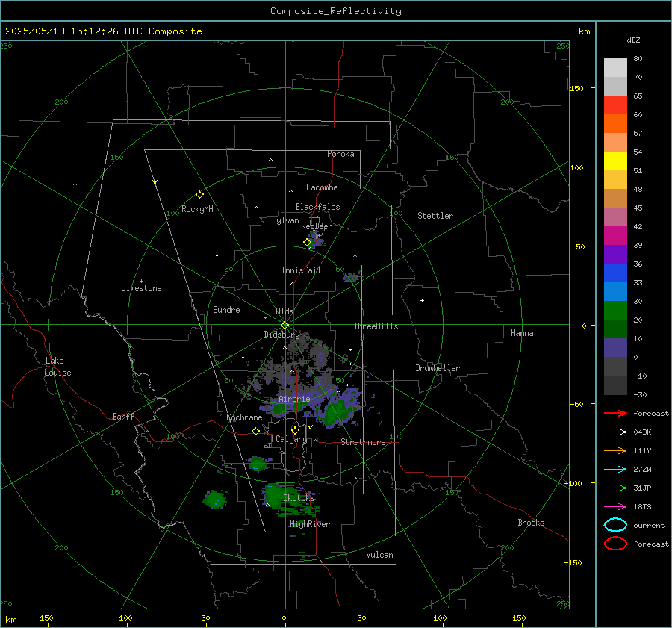This screenshot has height=628, width=672.
Task: Click the -50 tick label on bottom axis
Action: (204, 618)
